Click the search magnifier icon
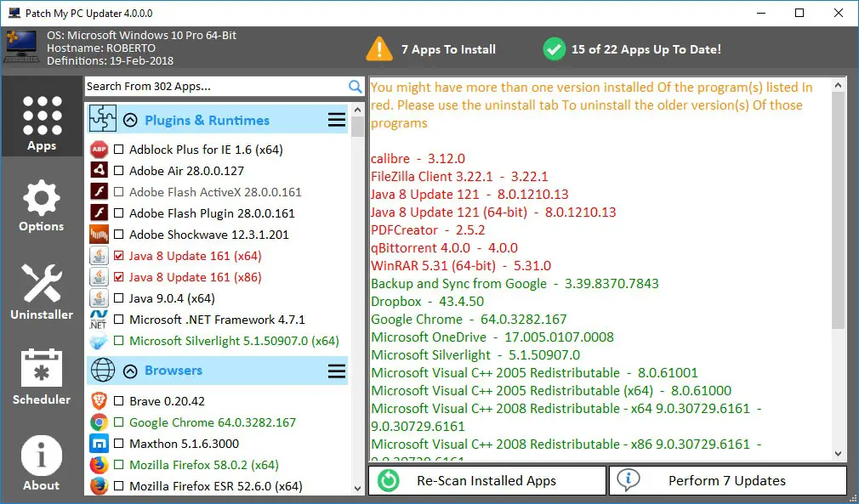The height and width of the screenshot is (504, 859). tap(355, 87)
